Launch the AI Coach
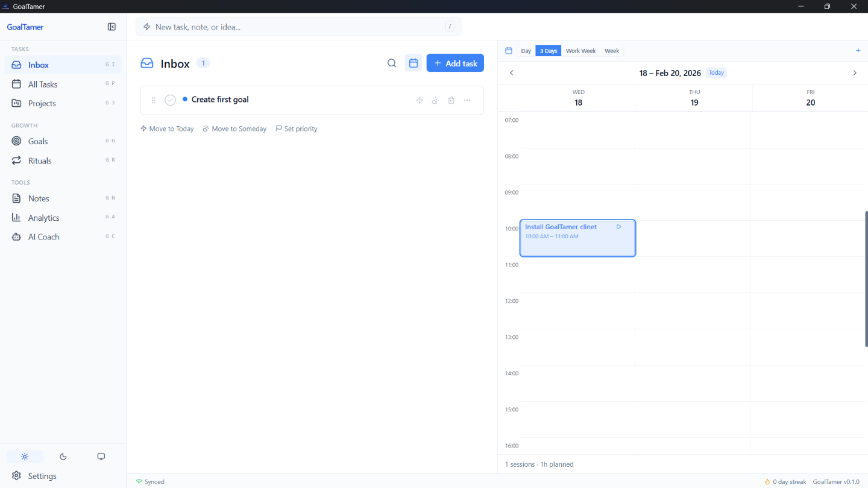 pyautogui.click(x=63, y=236)
